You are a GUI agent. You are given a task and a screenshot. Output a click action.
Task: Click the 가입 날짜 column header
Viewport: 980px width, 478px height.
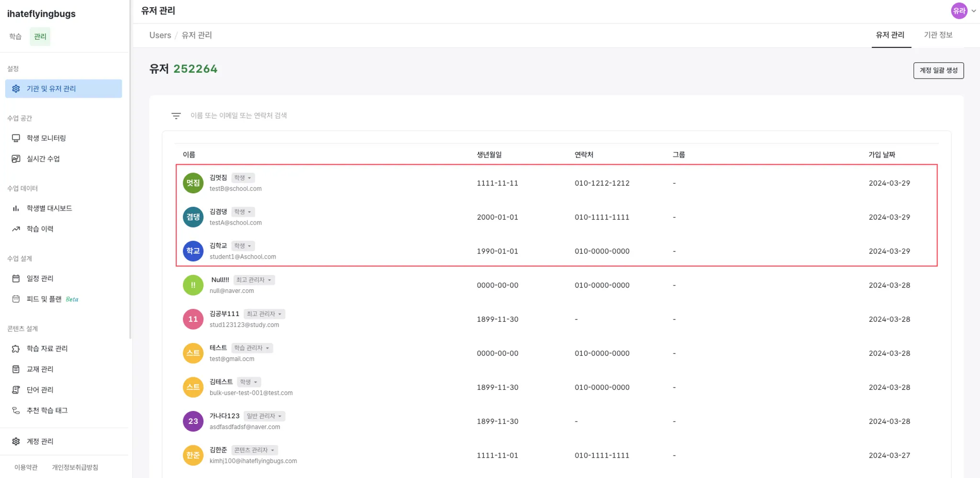tap(882, 155)
